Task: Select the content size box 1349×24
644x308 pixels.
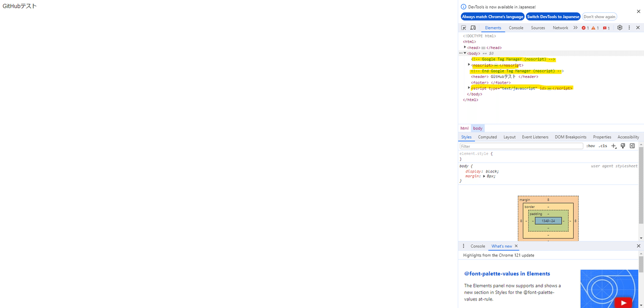Action: point(548,221)
